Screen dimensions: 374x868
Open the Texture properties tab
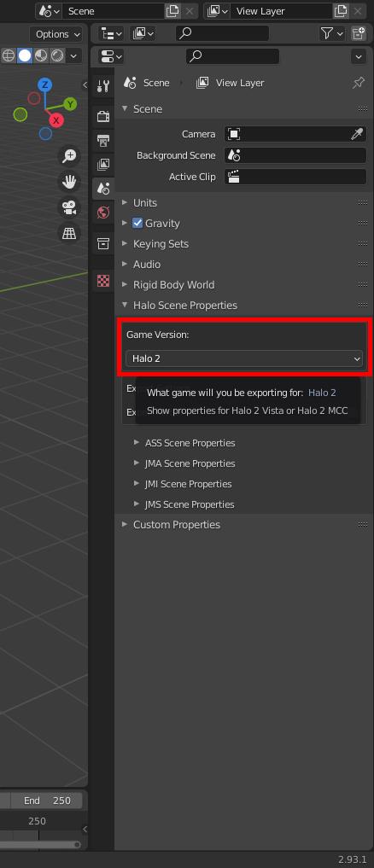click(103, 281)
